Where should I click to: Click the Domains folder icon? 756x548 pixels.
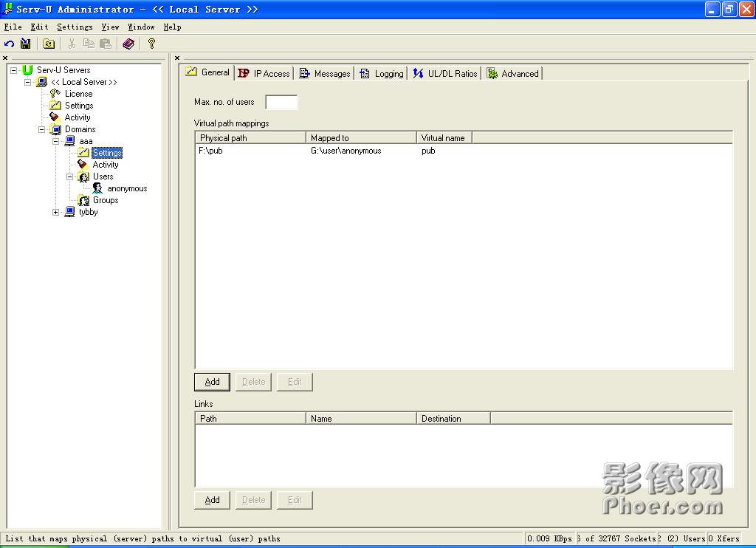point(56,129)
